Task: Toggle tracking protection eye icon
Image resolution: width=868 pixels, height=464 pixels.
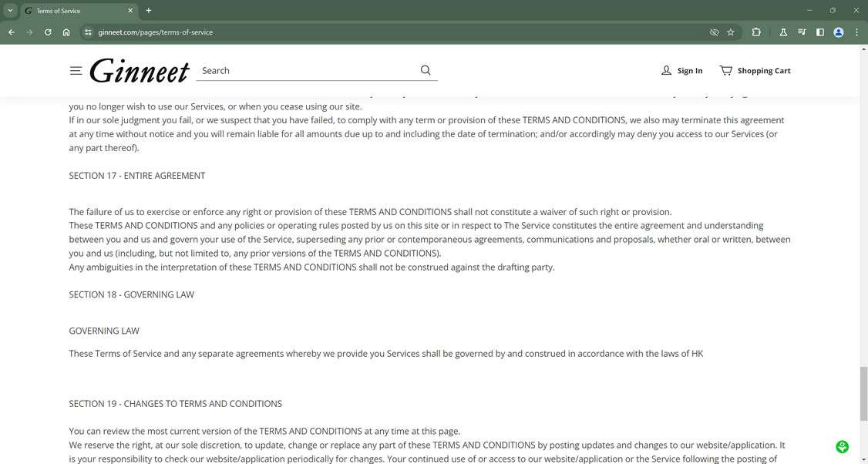Action: (713, 32)
